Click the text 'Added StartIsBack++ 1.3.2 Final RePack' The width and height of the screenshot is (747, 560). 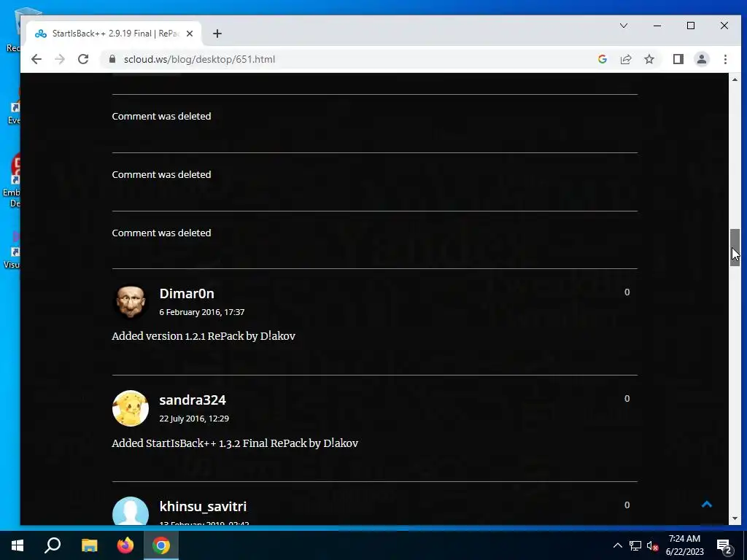[210, 443]
